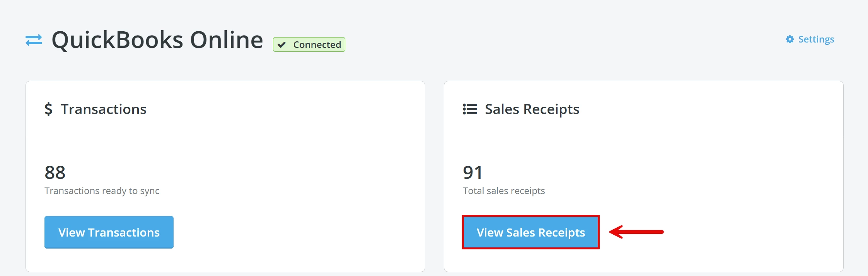
Task: Click the count showing 91 total sales receipts
Action: tap(472, 173)
